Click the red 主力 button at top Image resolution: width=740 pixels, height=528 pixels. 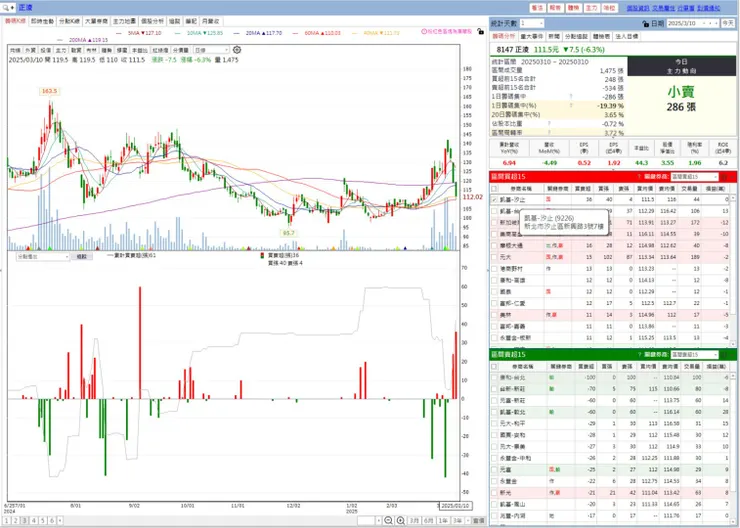pyautogui.click(x=591, y=8)
